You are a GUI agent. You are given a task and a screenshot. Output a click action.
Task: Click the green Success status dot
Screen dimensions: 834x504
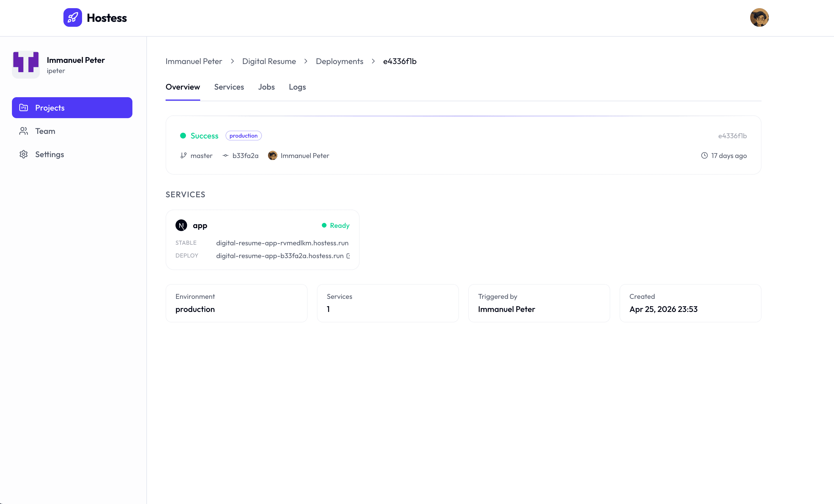[183, 136]
